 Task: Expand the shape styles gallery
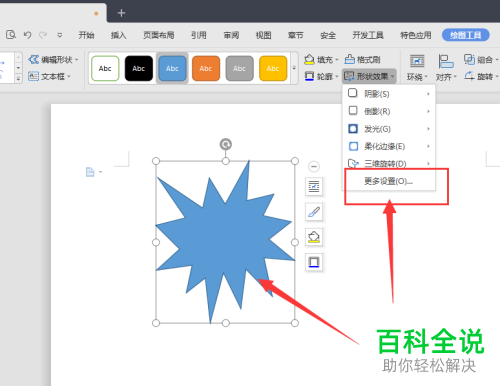tap(294, 68)
